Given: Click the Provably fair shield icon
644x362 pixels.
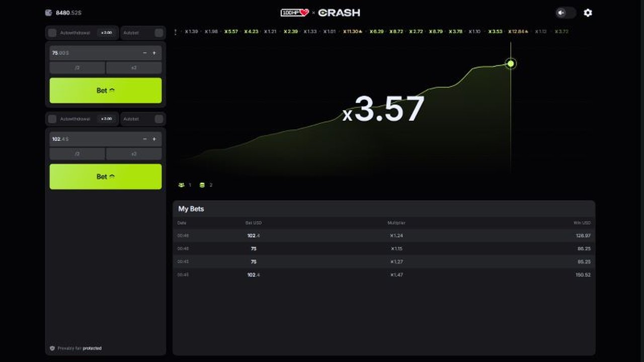Looking at the screenshot, I should (x=52, y=348).
